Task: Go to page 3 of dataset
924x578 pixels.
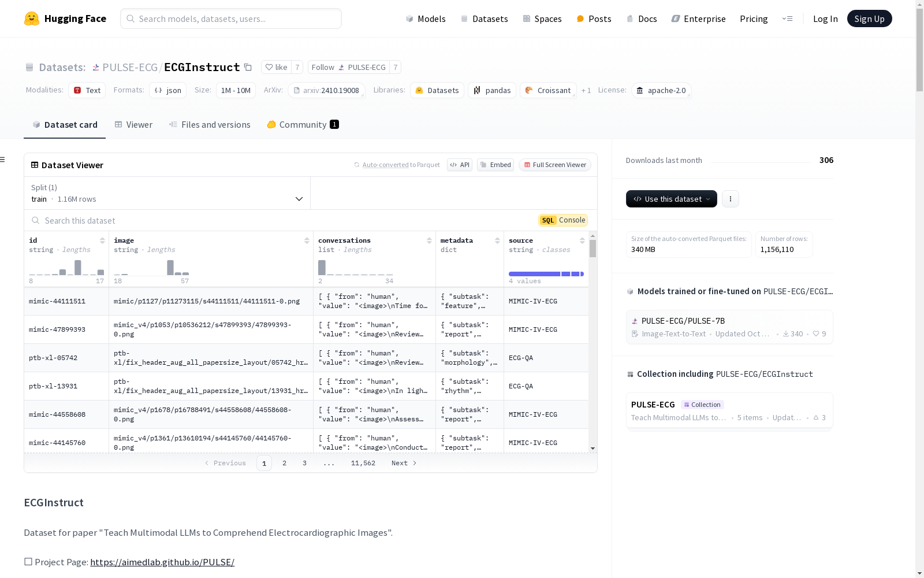Action: click(x=304, y=463)
